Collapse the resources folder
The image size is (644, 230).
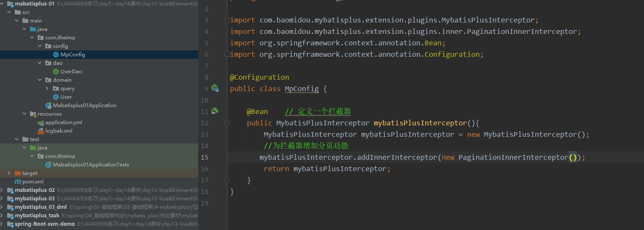(25, 114)
